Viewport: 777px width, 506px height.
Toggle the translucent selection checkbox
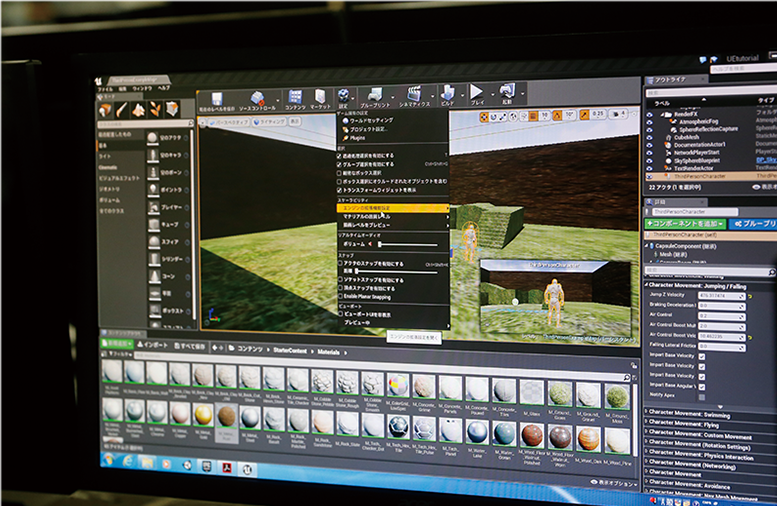pyautogui.click(x=339, y=156)
